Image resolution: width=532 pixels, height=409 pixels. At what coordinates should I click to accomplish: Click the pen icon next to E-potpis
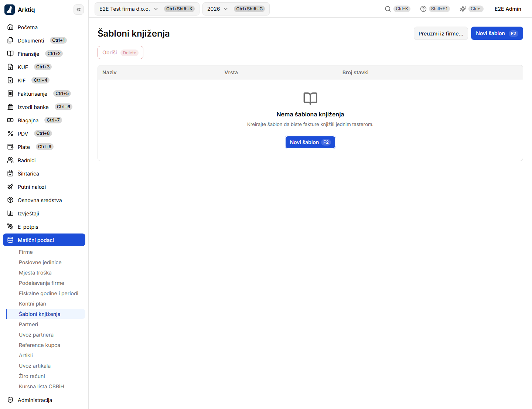pyautogui.click(x=10, y=226)
